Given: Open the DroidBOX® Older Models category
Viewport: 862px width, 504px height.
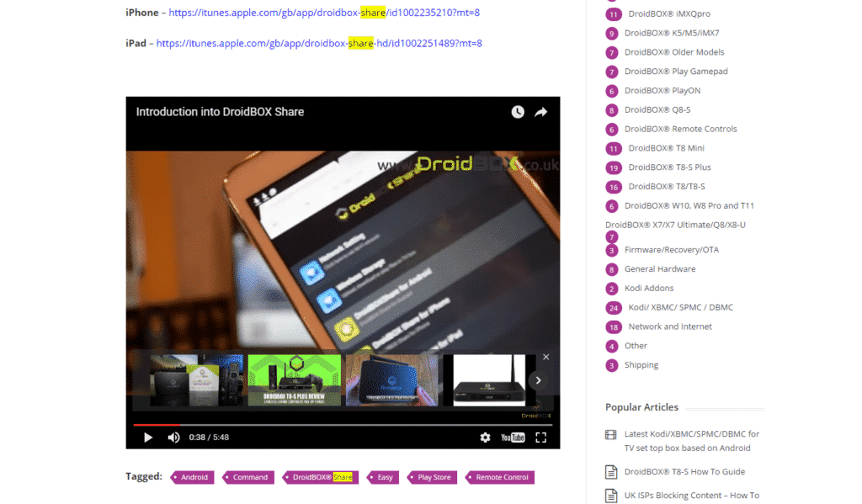Looking at the screenshot, I should tap(674, 52).
